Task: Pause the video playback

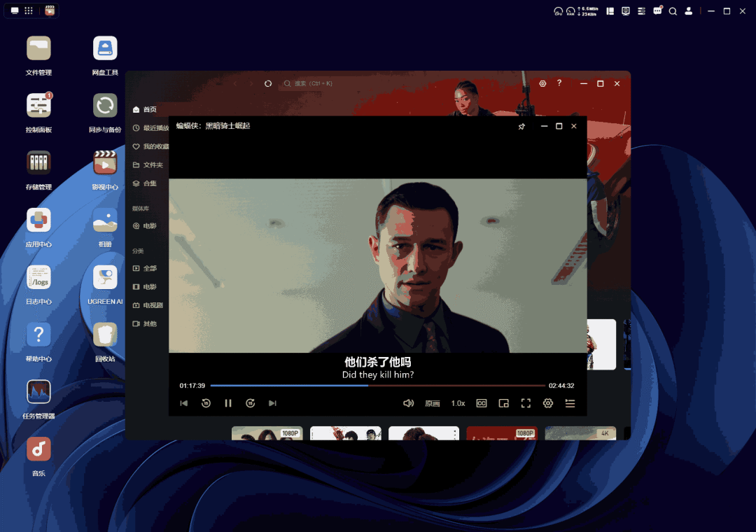Action: pos(228,403)
